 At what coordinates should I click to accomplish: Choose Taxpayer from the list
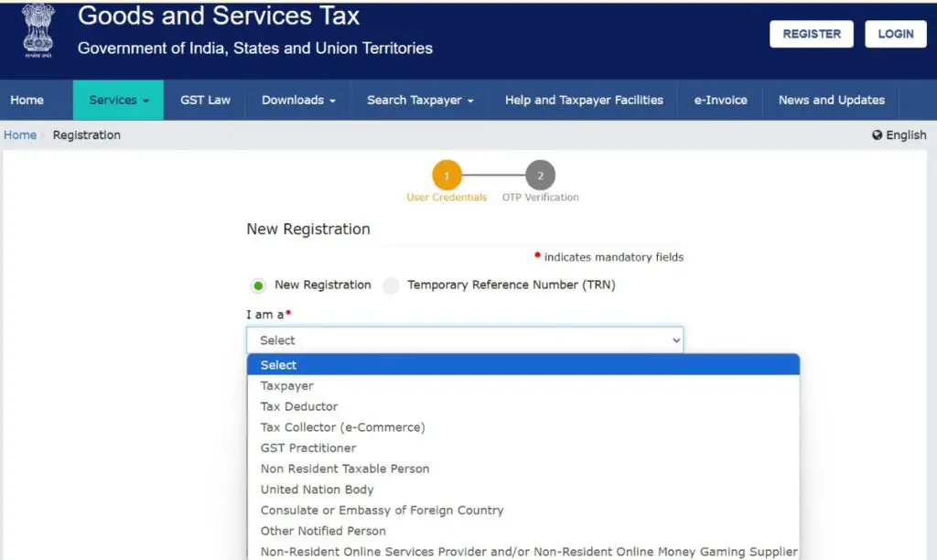coord(523,386)
